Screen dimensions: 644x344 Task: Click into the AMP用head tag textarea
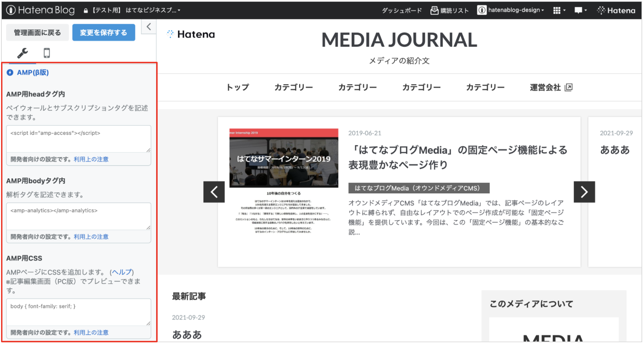click(78, 139)
